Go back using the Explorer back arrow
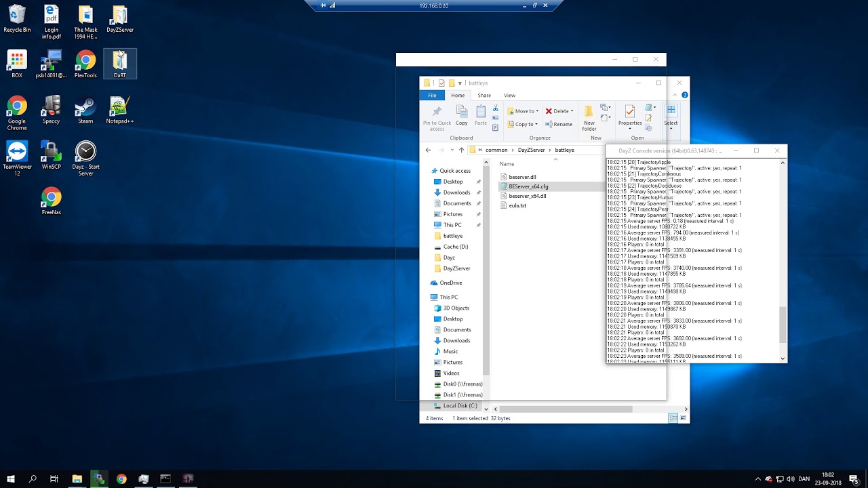 pos(428,150)
